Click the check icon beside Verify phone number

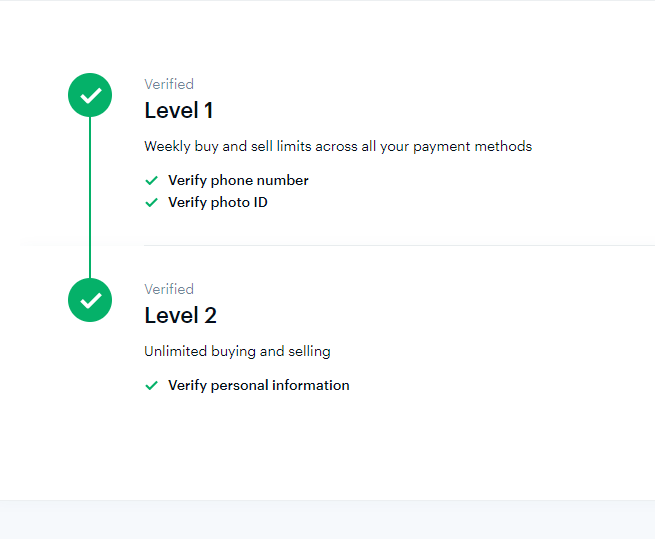152,181
